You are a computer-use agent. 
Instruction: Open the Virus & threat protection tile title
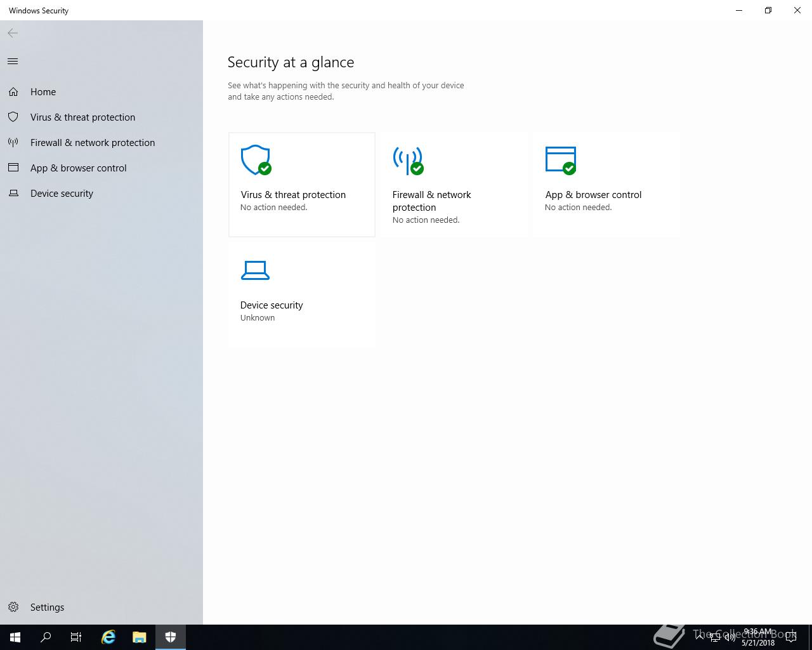click(x=293, y=195)
